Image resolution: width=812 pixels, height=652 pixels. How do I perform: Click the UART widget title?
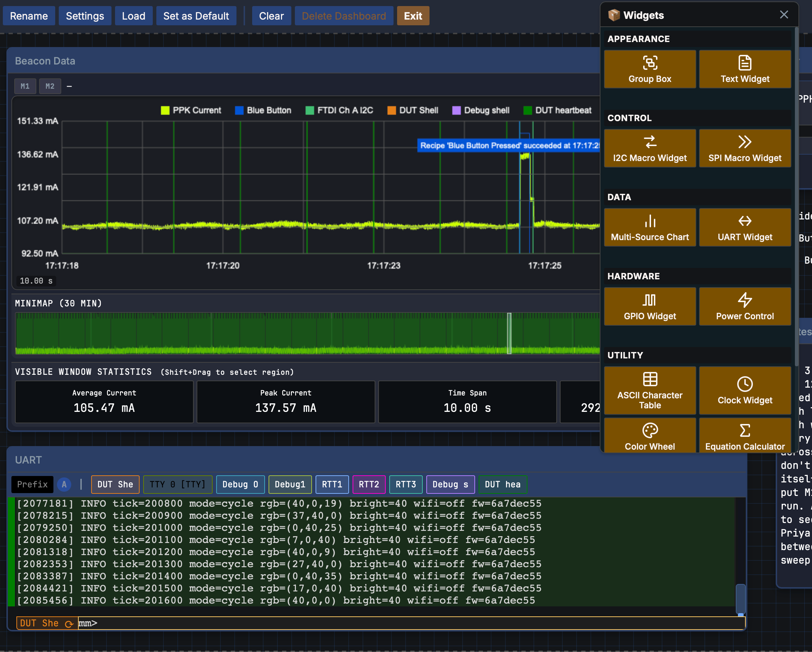tap(28, 460)
